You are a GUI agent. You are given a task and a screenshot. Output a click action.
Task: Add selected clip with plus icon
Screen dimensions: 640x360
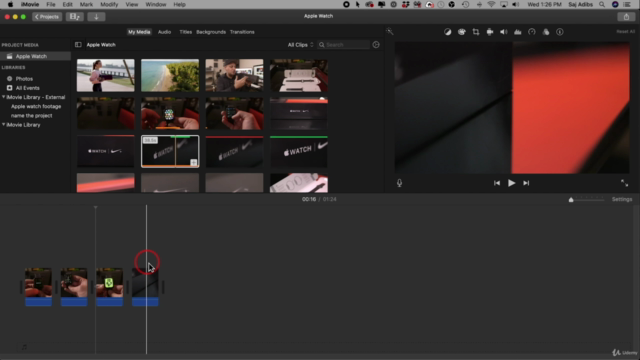[x=193, y=163]
